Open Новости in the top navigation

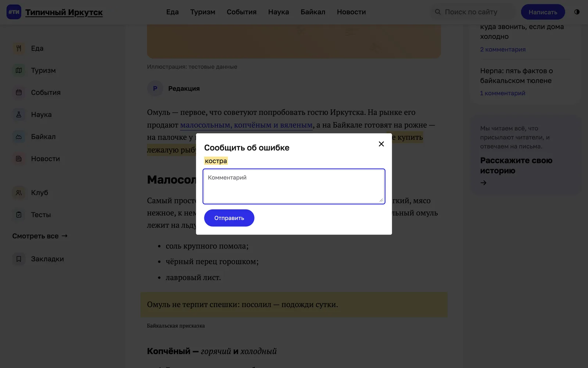click(x=351, y=12)
